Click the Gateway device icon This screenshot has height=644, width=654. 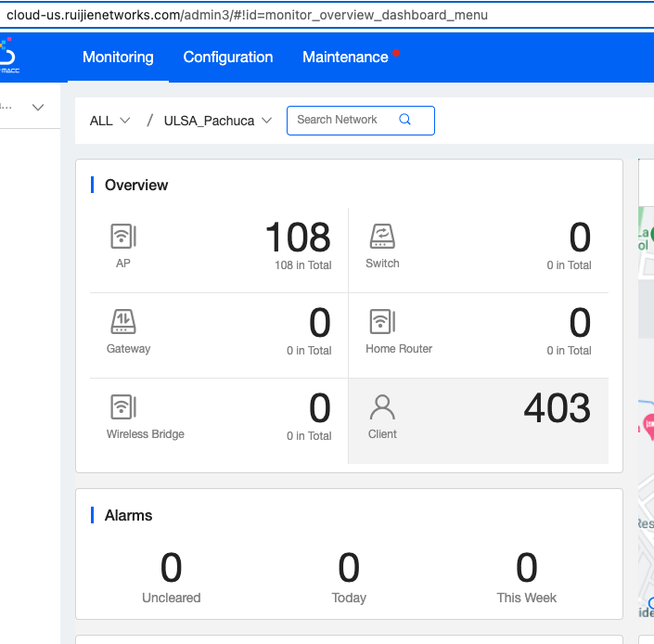click(x=123, y=322)
